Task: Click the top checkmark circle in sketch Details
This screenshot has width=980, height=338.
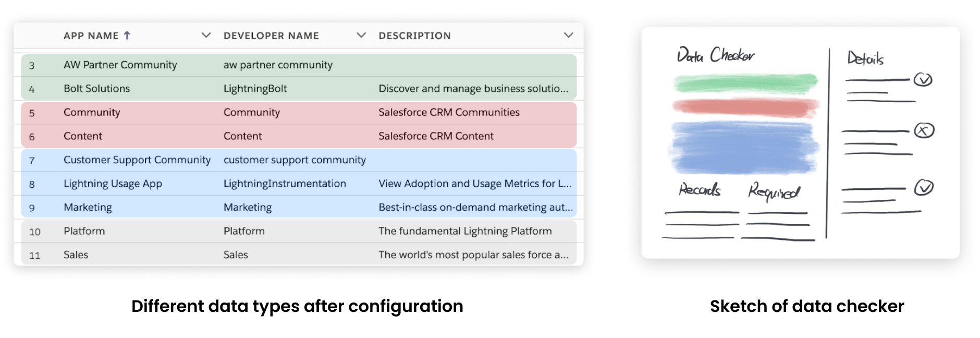Action: pos(923,79)
